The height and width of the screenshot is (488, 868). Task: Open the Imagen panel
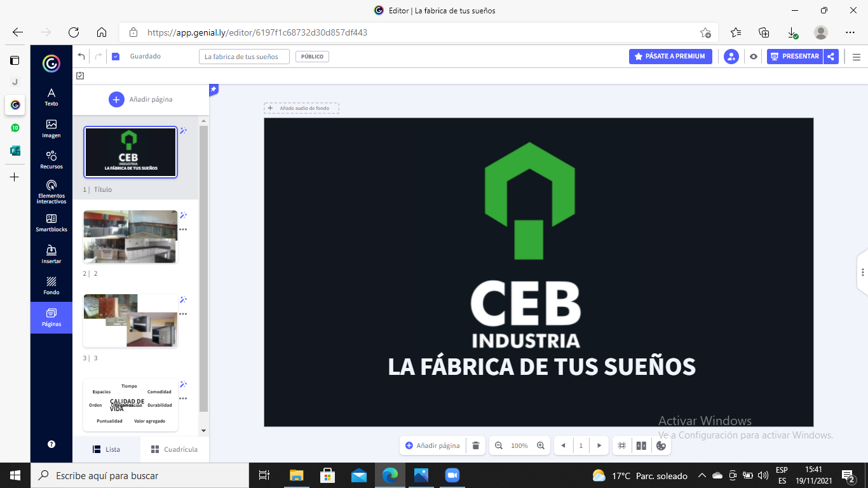coord(51,128)
